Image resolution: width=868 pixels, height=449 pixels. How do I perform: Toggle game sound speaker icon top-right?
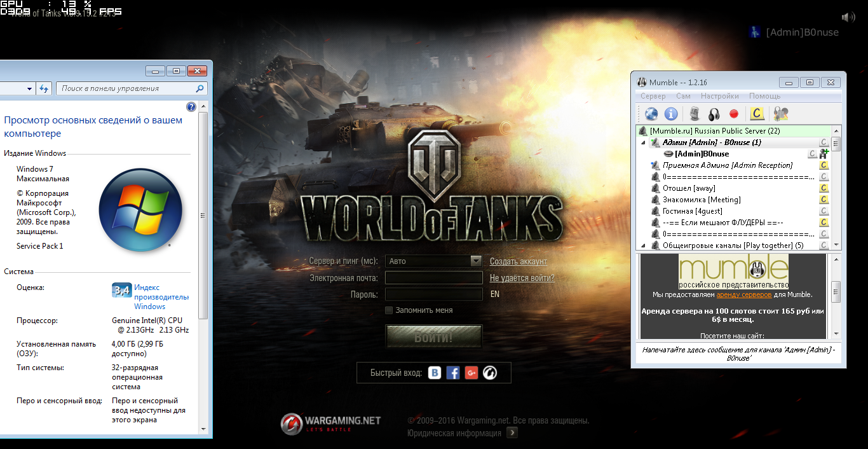[848, 17]
